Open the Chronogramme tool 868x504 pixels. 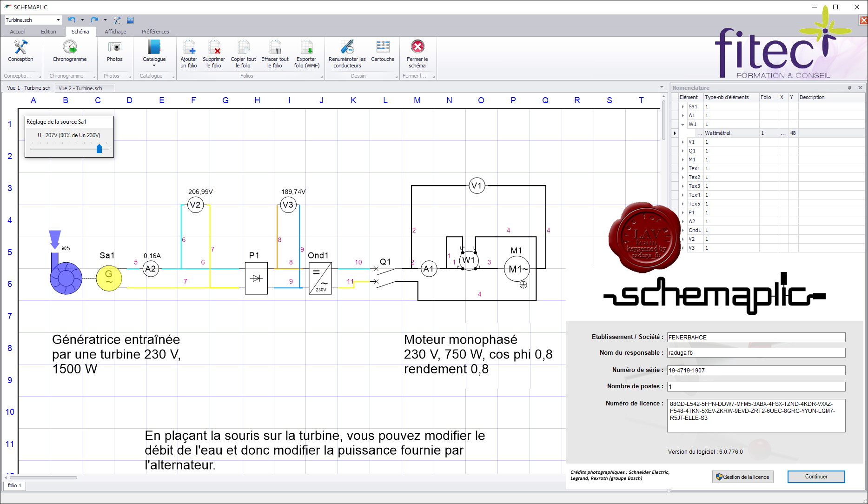pyautogui.click(x=70, y=51)
